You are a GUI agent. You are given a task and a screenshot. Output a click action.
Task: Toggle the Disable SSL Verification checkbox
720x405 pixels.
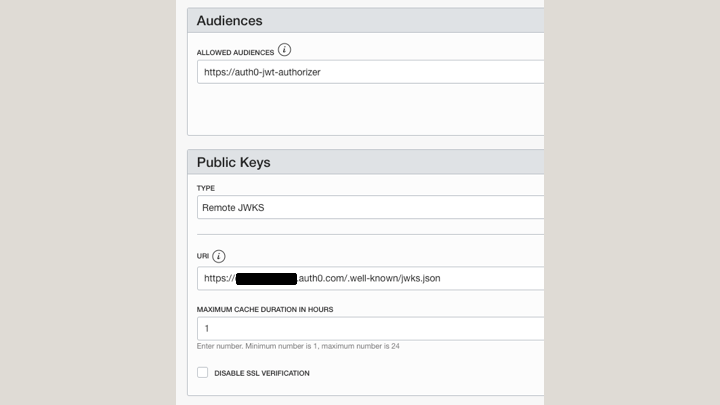click(x=202, y=373)
